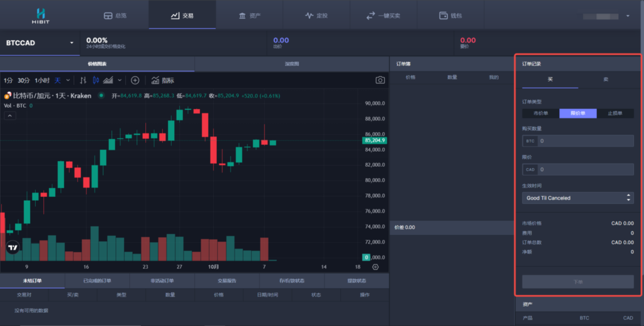This screenshot has height=326, width=644.
Task: Switch the order form to 卖 (sell)
Action: (x=606, y=80)
